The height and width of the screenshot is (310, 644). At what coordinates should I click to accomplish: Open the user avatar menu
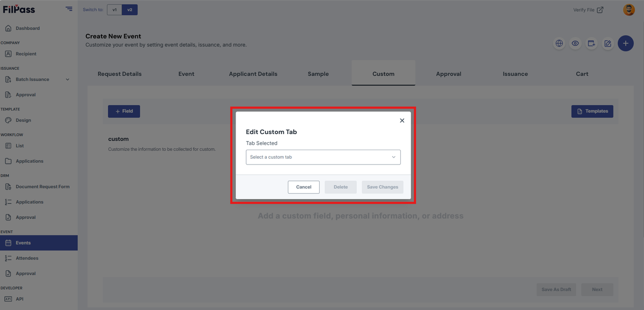point(628,10)
